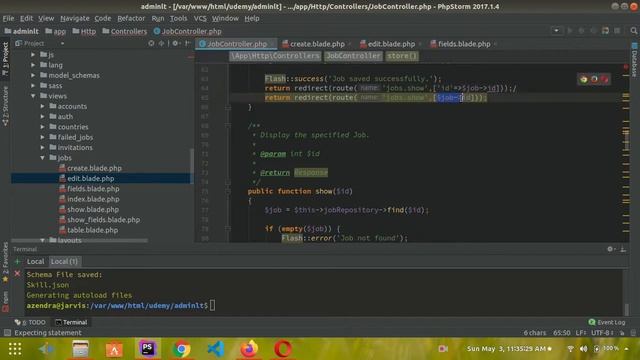The image size is (640, 360).
Task: Open the Edit menu
Action: click(x=27, y=18)
